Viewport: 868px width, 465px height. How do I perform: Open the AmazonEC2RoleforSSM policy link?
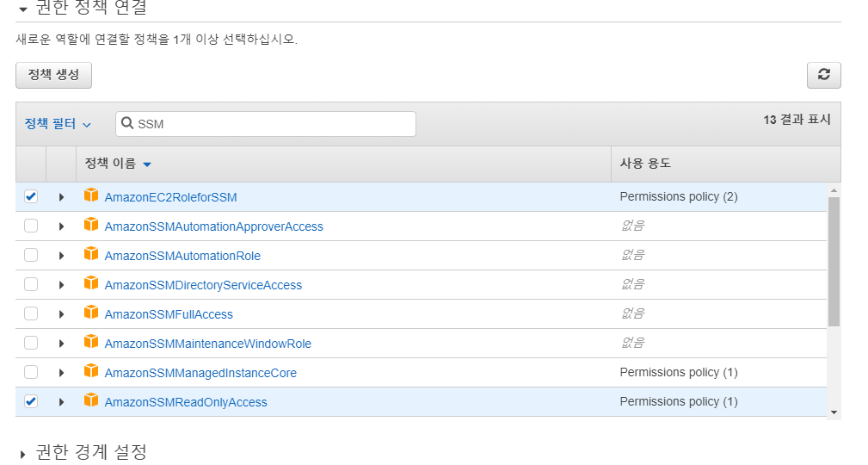(170, 197)
